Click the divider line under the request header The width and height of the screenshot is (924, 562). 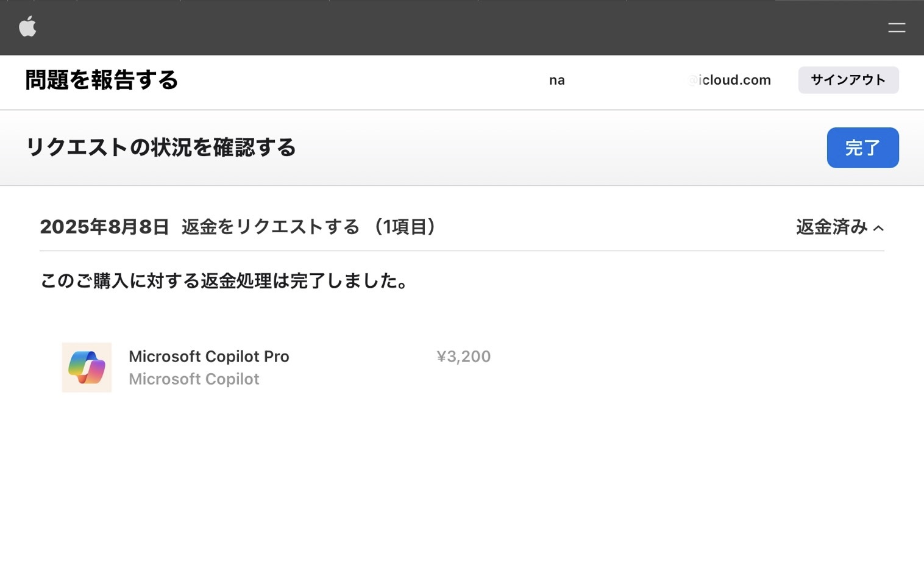tap(462, 251)
